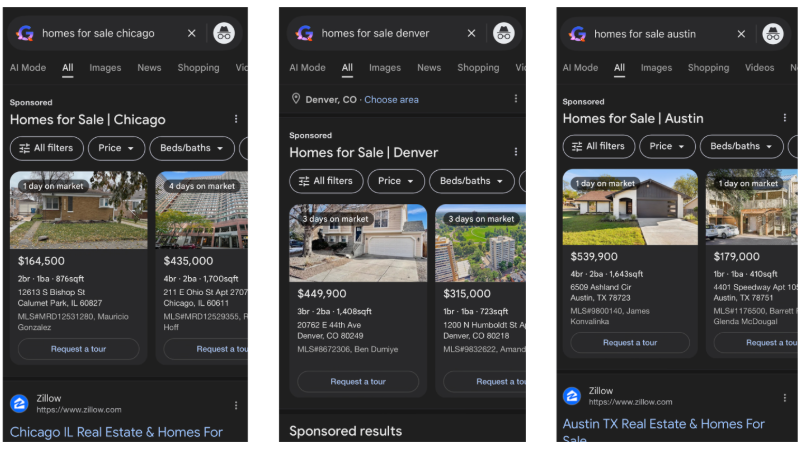Request a tour for 4401 Speedway apartment
803x455 pixels.
point(755,342)
